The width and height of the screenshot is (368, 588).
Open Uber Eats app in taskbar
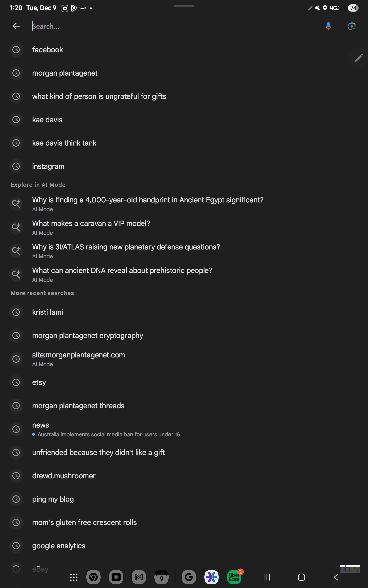pyautogui.click(x=234, y=577)
